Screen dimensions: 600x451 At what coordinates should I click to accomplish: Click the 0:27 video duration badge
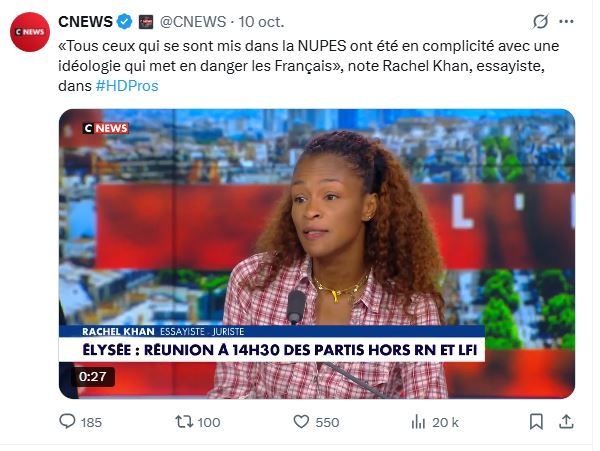(92, 376)
